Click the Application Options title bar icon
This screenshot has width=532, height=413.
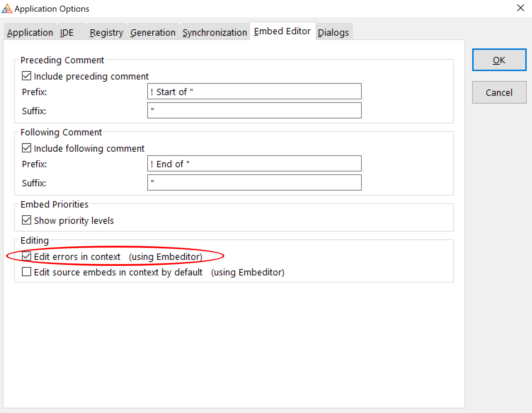(7, 8)
